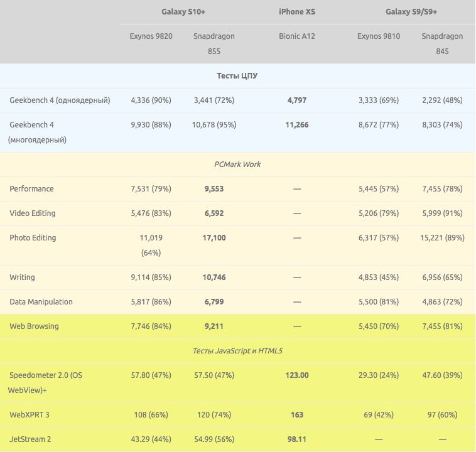This screenshot has width=476, height=452.
Task: Select the value 54.99 (56%)
Action: (214, 439)
